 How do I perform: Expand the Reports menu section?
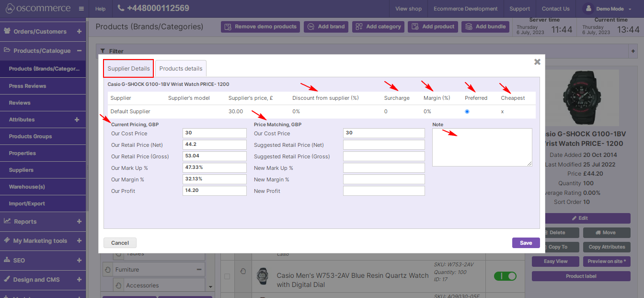(79, 222)
